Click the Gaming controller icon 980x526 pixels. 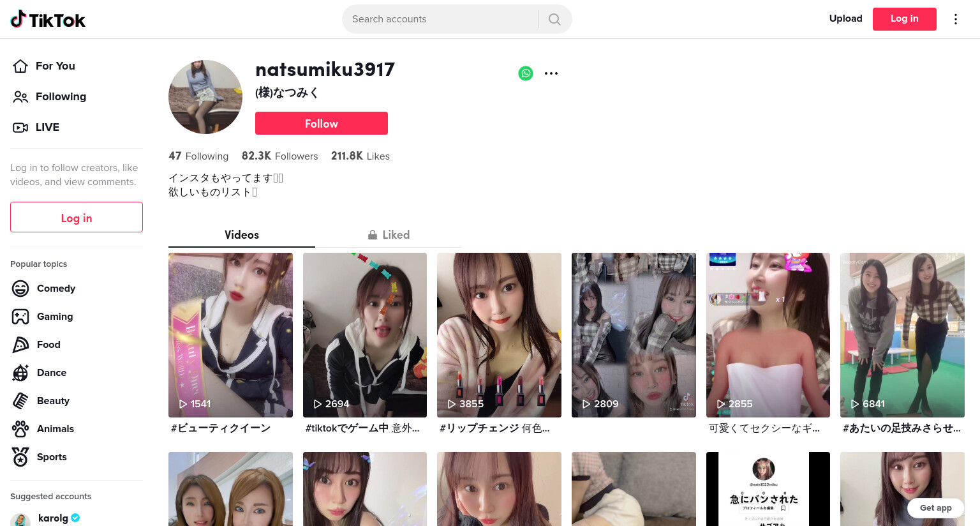point(20,317)
